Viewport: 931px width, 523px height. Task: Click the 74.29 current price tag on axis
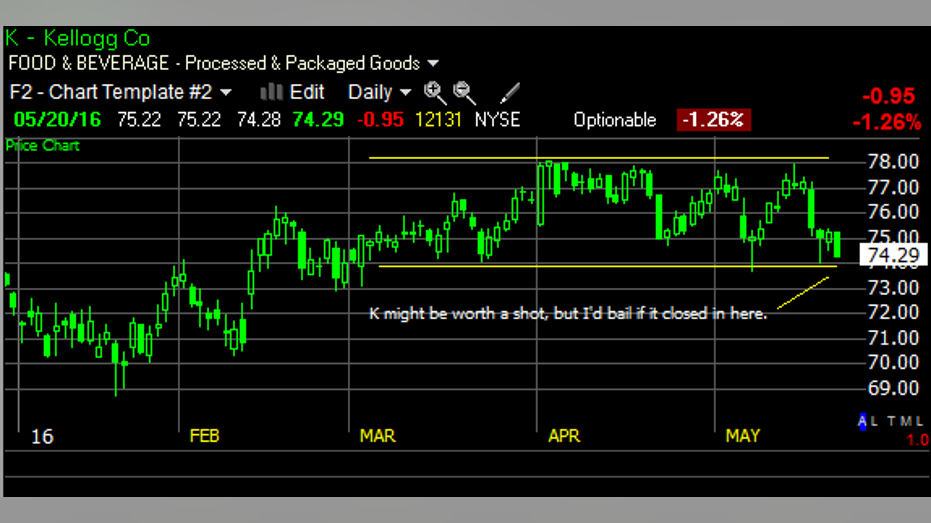893,255
